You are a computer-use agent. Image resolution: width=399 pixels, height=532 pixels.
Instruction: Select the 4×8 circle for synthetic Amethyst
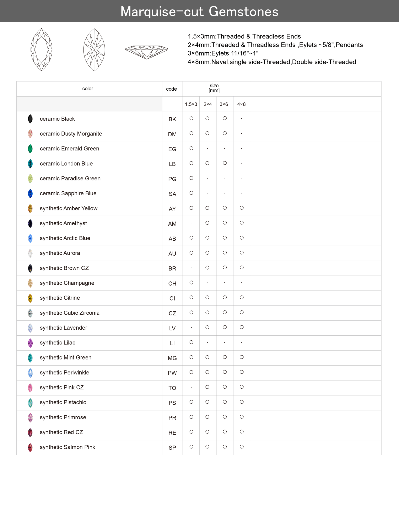click(242, 223)
